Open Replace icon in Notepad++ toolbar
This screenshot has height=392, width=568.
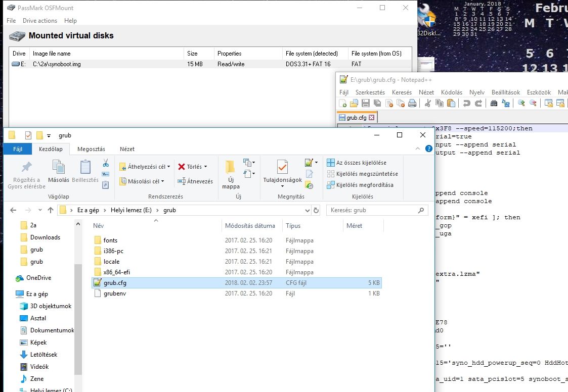tap(506, 103)
